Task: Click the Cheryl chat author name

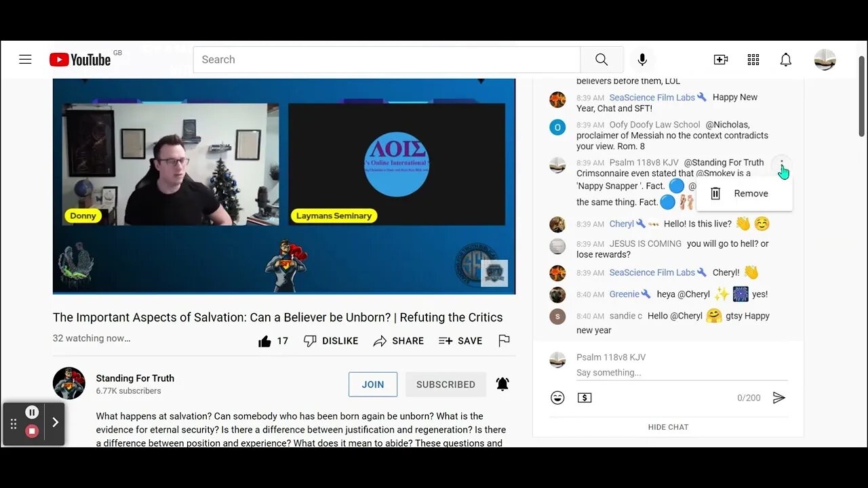Action: pyautogui.click(x=621, y=224)
